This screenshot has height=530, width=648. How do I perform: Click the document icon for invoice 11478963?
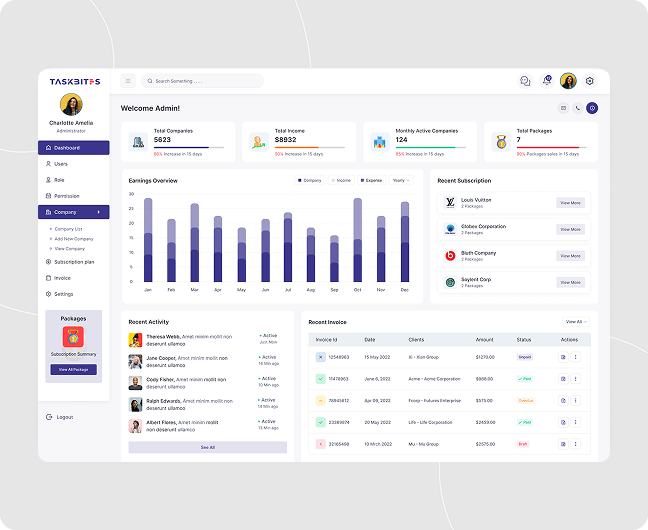[563, 379]
